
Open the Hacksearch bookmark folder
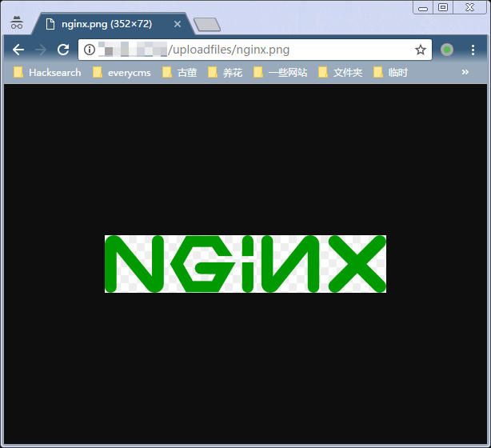[47, 72]
